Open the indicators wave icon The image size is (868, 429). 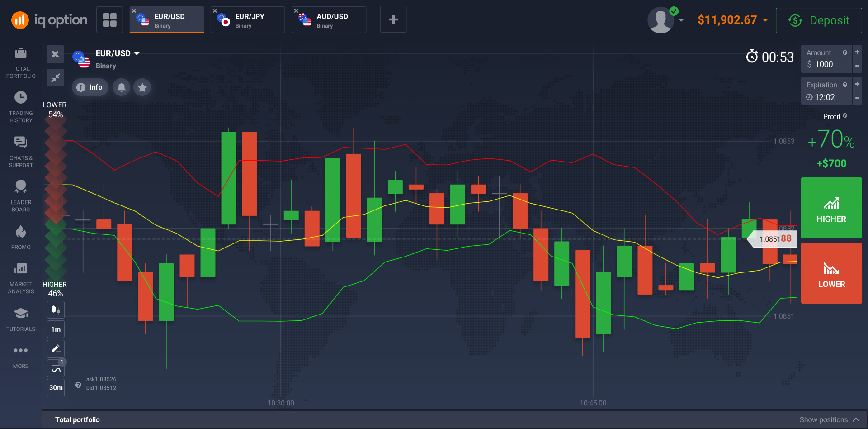click(56, 368)
